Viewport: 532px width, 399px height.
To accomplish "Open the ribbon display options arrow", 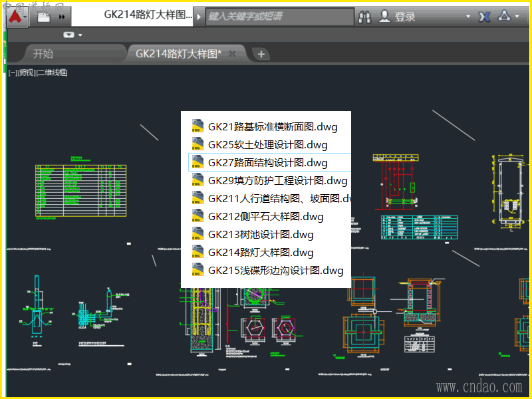I will click(x=80, y=35).
